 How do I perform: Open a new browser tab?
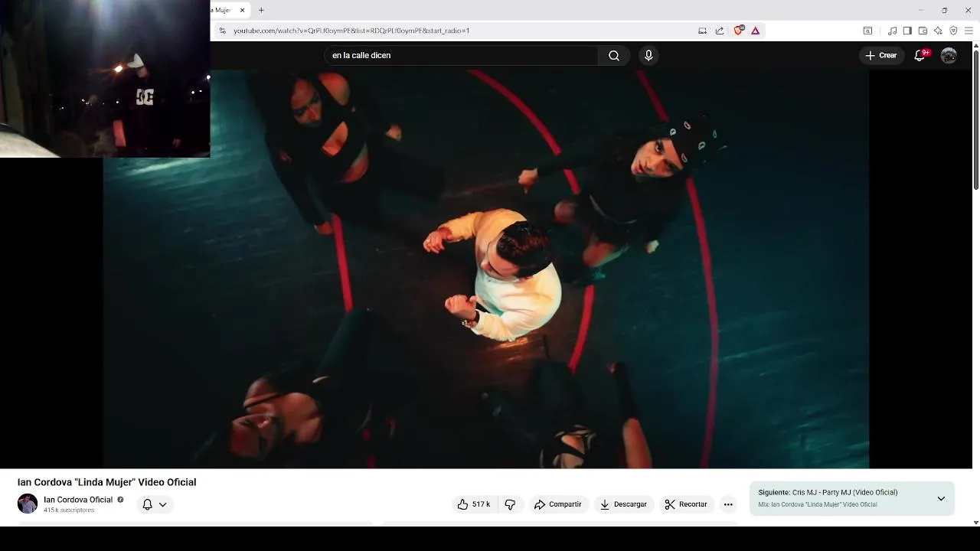261,10
